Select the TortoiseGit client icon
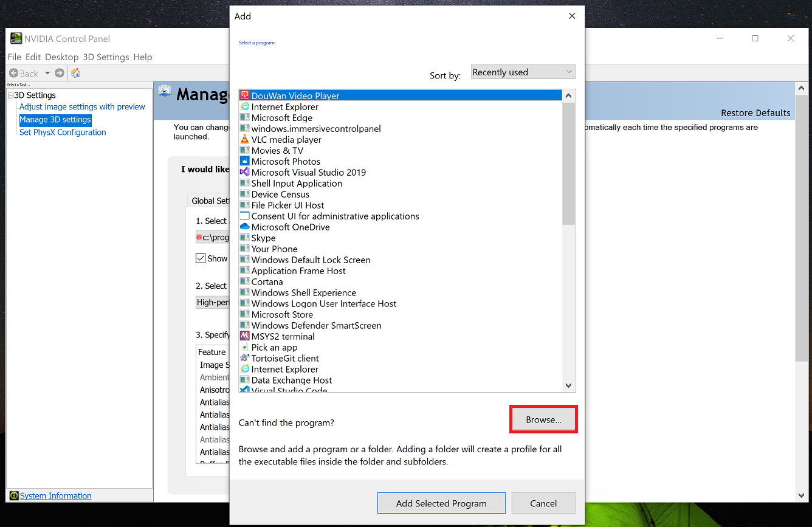 click(245, 358)
